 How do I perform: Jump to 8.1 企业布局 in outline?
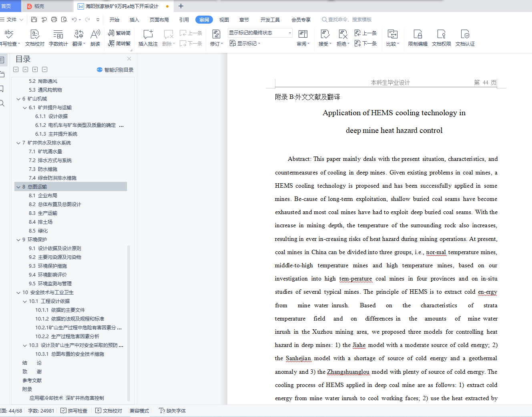[x=43, y=196]
